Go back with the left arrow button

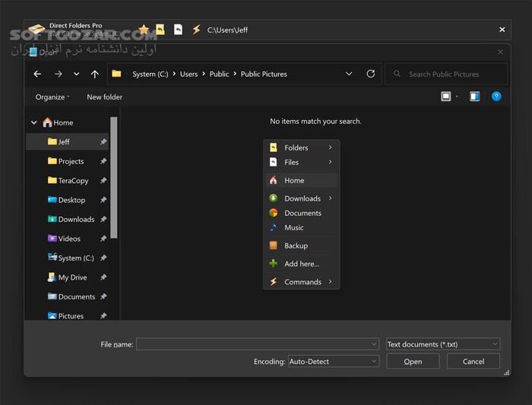[38, 74]
